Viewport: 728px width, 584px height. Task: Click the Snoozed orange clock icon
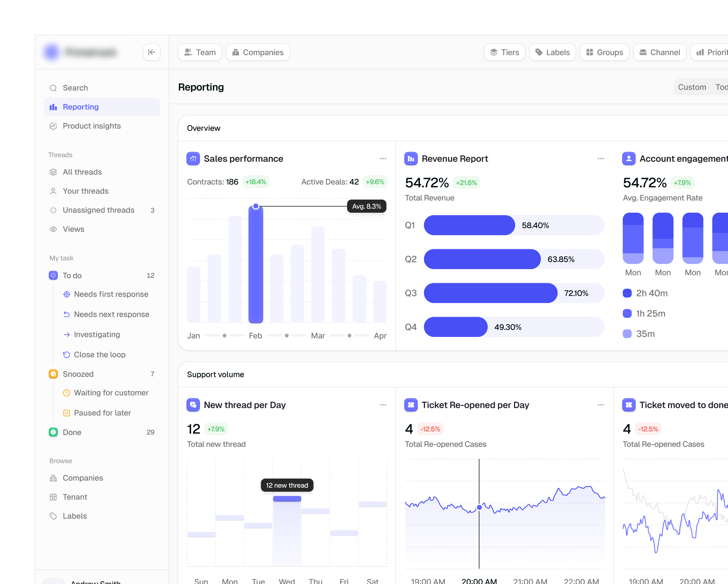(53, 374)
